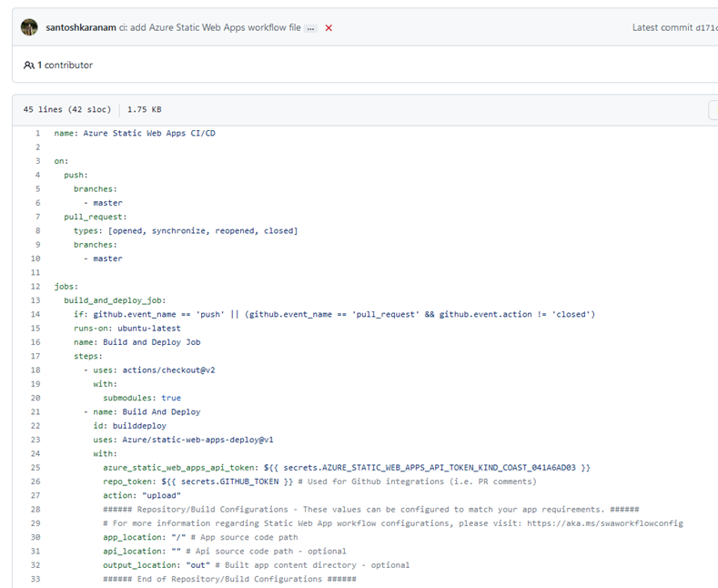Click the 'repo_token' line

pyautogui.click(x=319, y=482)
